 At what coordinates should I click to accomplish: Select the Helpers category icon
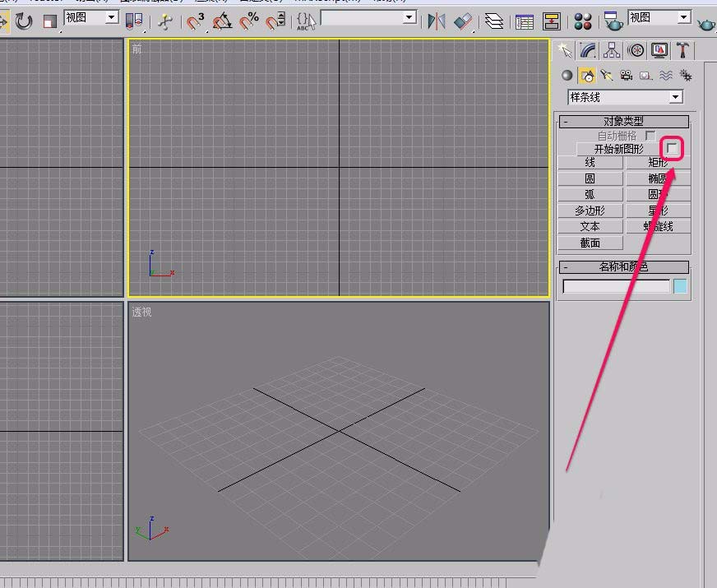(645, 76)
